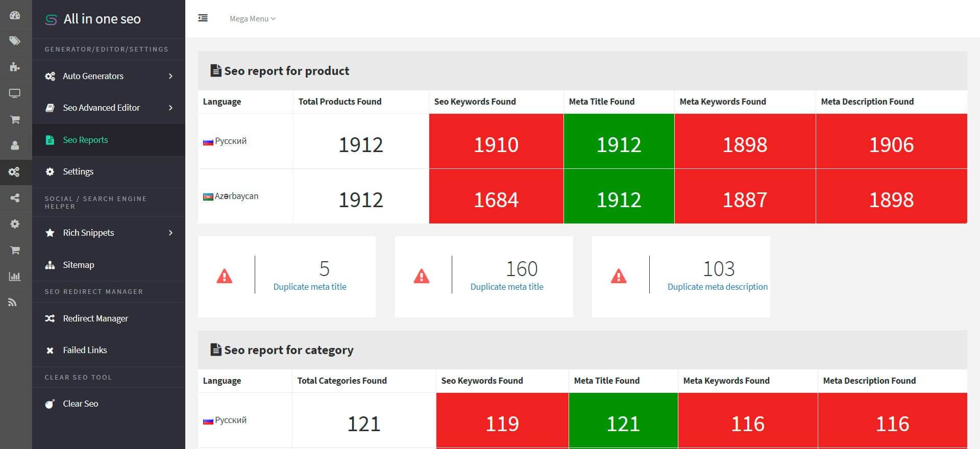The image size is (980, 449).
Task: Click the Total Products Found column header
Action: click(x=340, y=102)
